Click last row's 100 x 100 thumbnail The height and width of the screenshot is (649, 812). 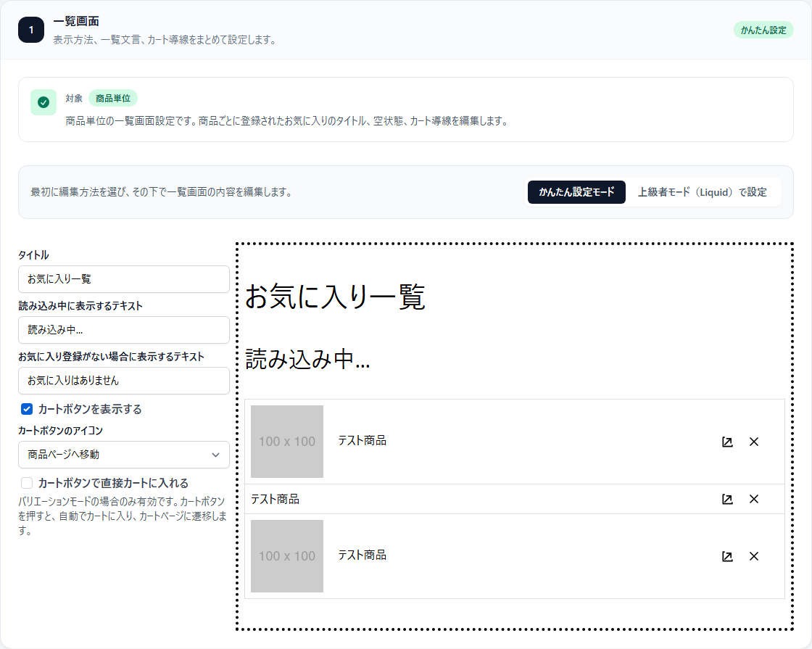coord(287,556)
